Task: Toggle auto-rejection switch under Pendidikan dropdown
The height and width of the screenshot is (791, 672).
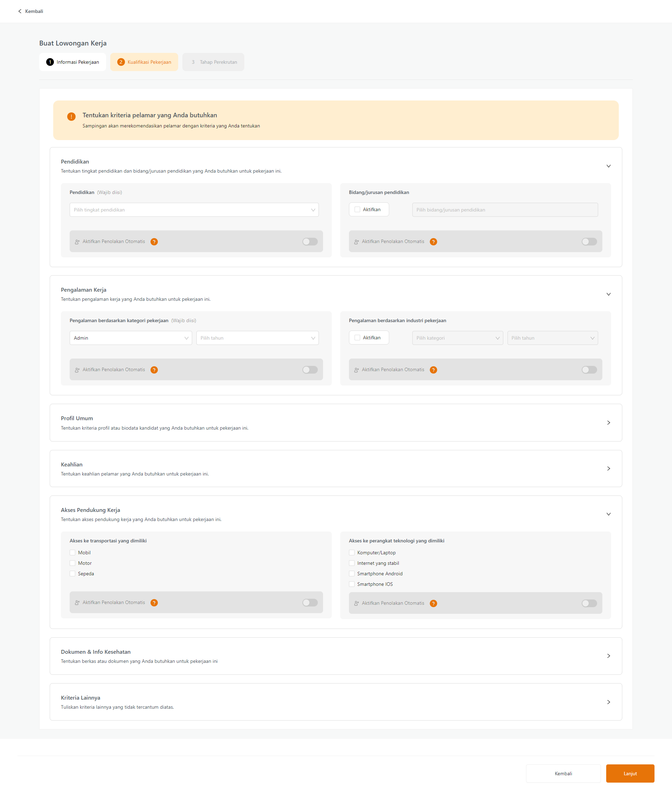Action: click(310, 242)
